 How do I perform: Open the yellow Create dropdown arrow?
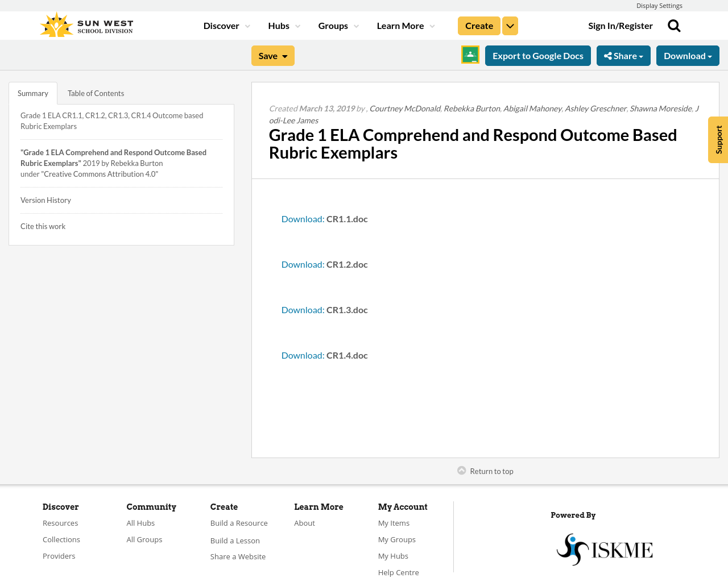point(510,26)
